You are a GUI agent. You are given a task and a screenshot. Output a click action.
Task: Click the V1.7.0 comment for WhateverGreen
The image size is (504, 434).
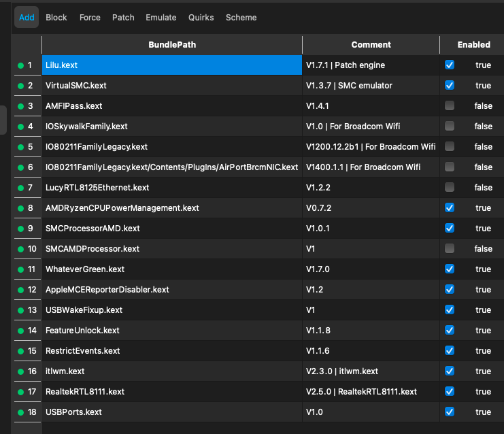[371, 269]
